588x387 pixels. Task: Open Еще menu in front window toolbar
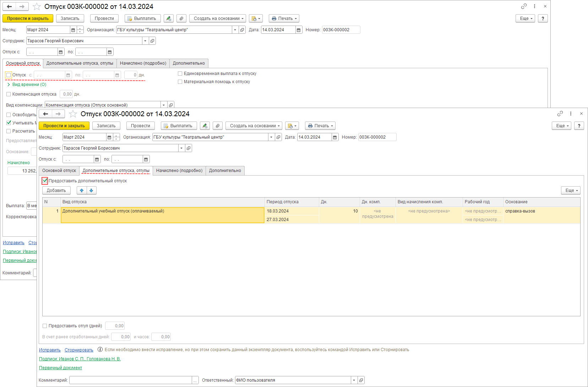tap(561, 126)
